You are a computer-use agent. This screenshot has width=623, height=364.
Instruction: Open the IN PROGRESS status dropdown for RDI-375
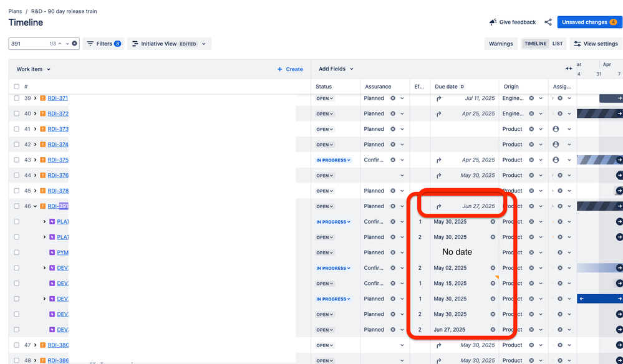(334, 160)
